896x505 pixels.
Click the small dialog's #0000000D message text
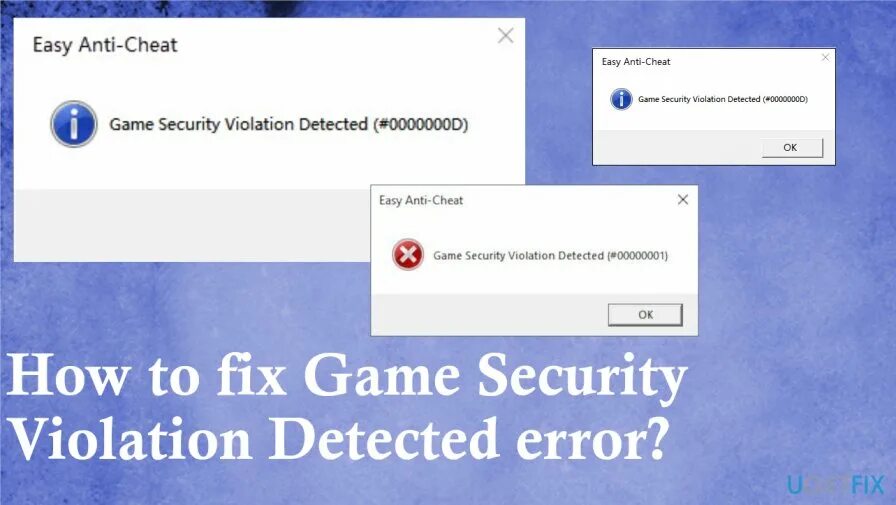point(723,99)
